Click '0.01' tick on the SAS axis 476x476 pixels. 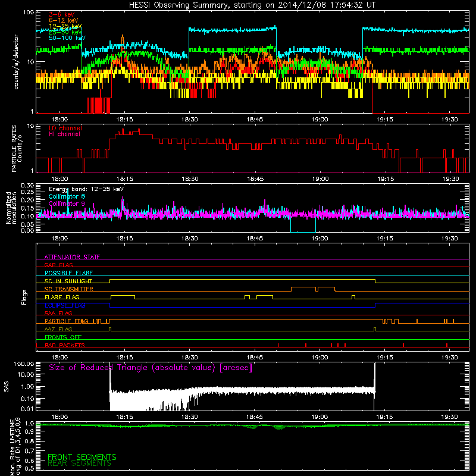pyautogui.click(x=27, y=409)
